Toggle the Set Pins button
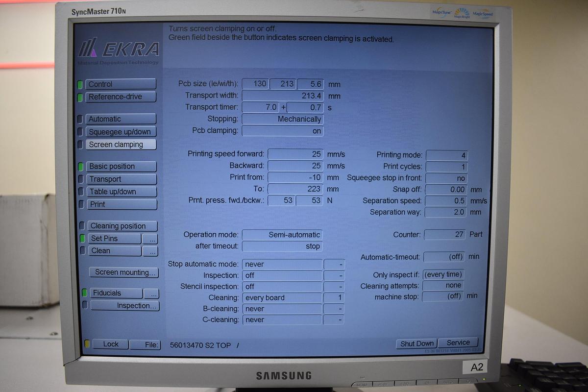This screenshot has width=588, height=392. coord(115,239)
